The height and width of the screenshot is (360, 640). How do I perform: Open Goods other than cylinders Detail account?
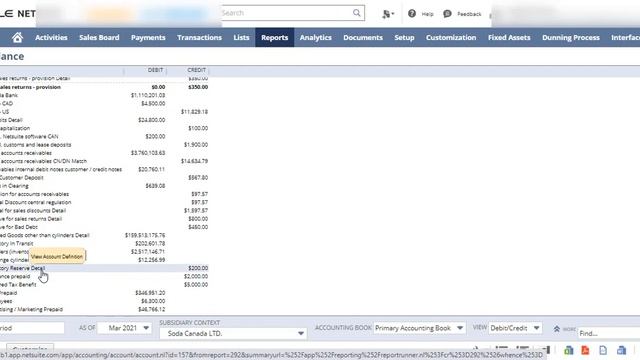pyautogui.click(x=44, y=235)
